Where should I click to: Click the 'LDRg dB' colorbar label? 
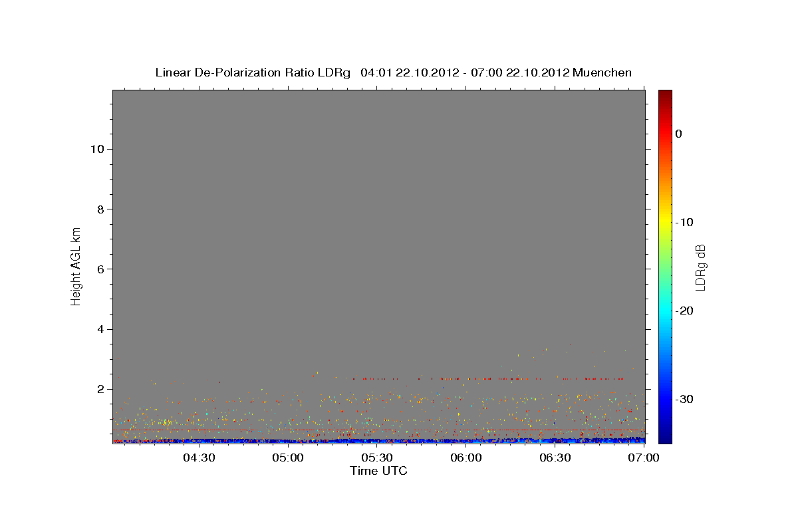point(700,267)
